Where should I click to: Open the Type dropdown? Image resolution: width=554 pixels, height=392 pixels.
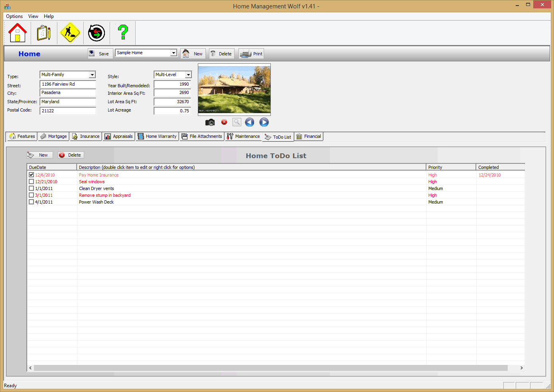[x=93, y=74]
